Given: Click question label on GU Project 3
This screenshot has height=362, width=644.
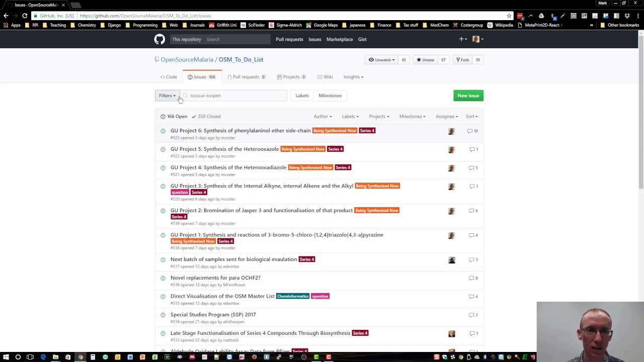Looking at the screenshot, I should tap(180, 193).
